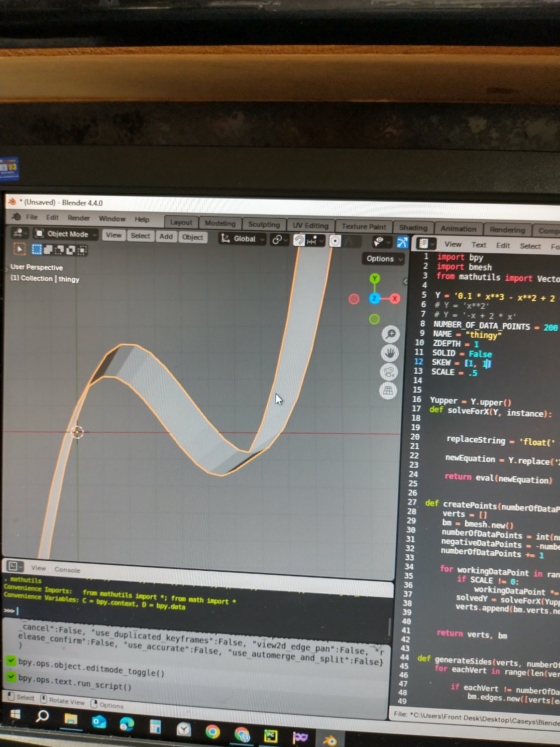
Task: Toggle snapping magnet button
Action: 299,241
